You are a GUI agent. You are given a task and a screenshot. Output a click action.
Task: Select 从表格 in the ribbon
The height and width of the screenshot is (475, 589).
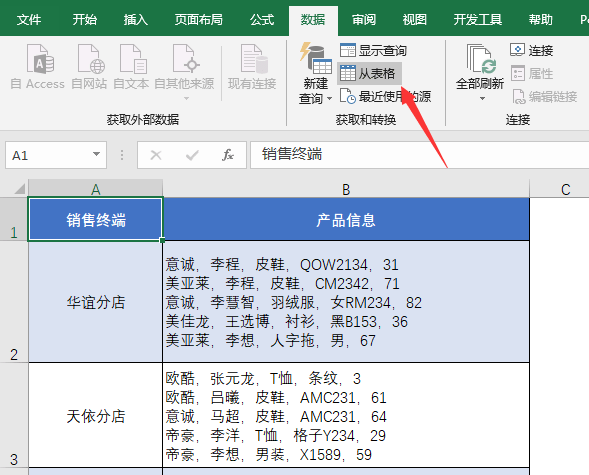(370, 73)
